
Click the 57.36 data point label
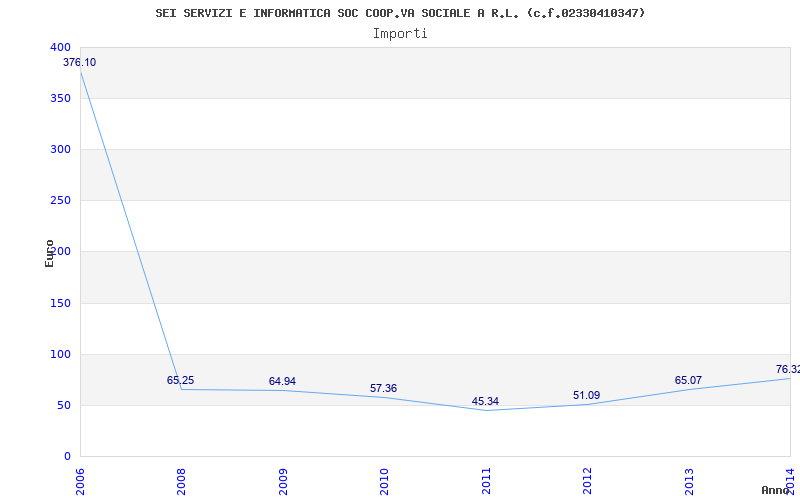point(383,388)
